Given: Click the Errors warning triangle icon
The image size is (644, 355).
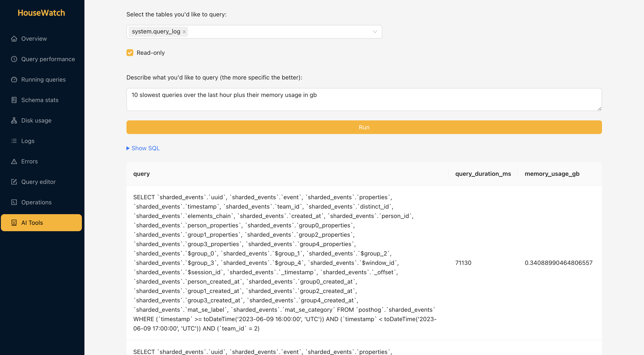Looking at the screenshot, I should click(x=14, y=161).
